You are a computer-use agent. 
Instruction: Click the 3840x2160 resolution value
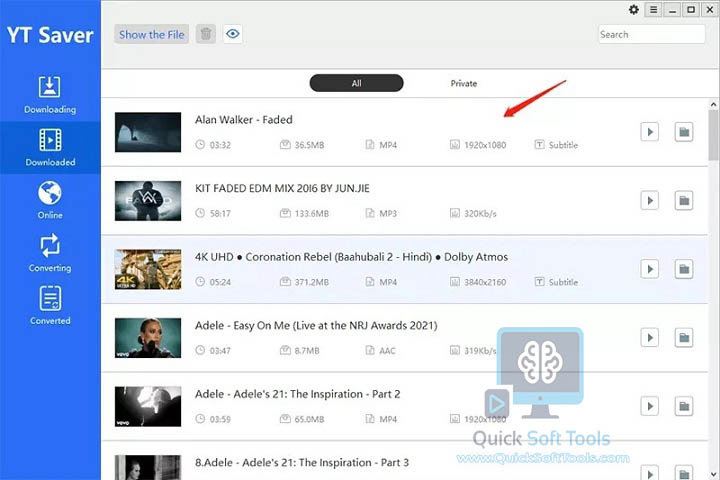click(485, 282)
